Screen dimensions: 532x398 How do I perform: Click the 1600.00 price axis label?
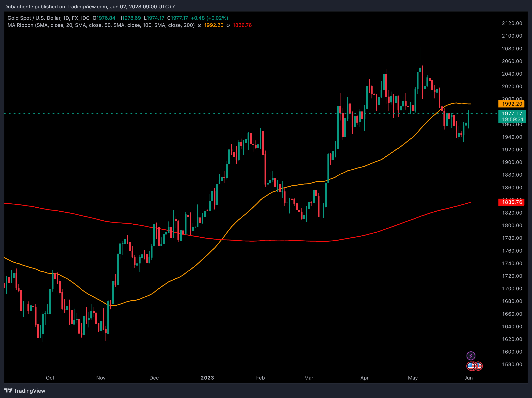pyautogui.click(x=512, y=352)
